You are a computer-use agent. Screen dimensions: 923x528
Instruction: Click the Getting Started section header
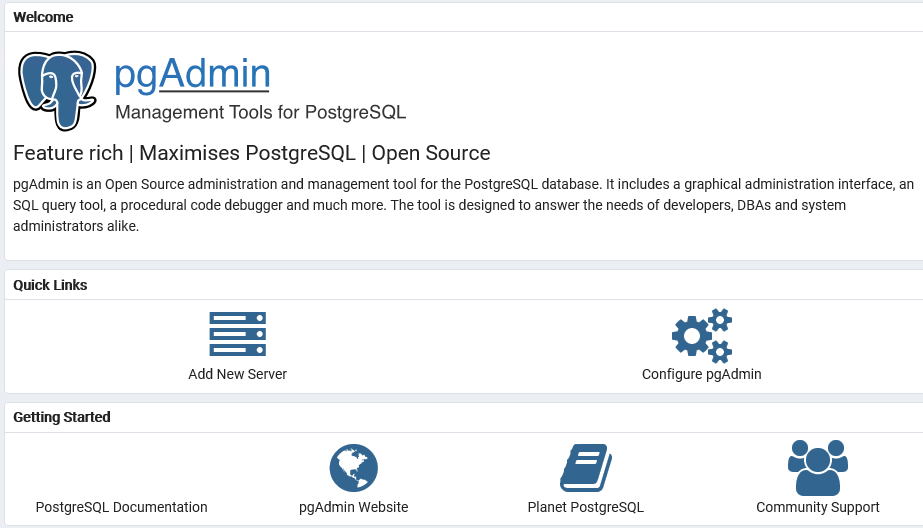pos(61,417)
